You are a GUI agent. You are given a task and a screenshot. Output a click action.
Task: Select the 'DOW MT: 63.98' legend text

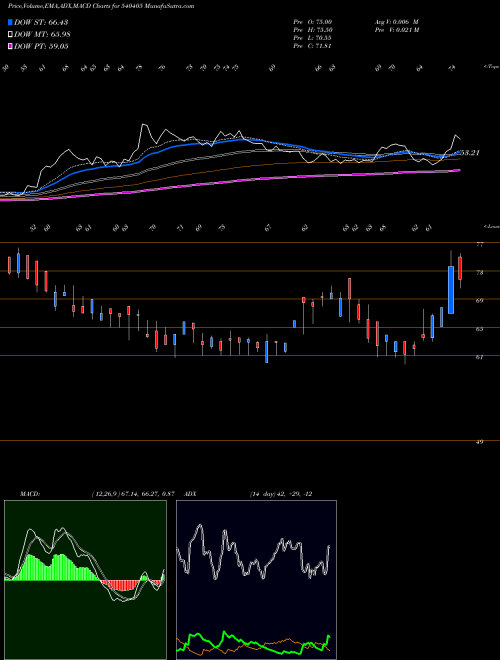(x=42, y=35)
